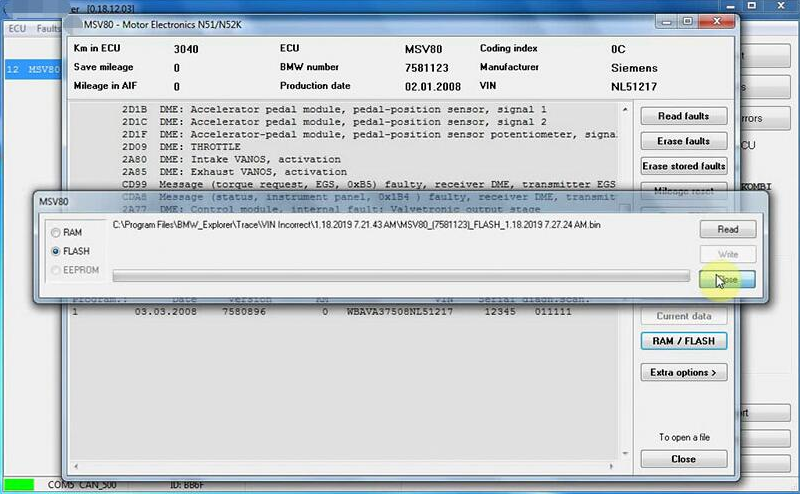Image resolution: width=800 pixels, height=494 pixels.
Task: Select the FLASH radio button
Action: (x=56, y=251)
